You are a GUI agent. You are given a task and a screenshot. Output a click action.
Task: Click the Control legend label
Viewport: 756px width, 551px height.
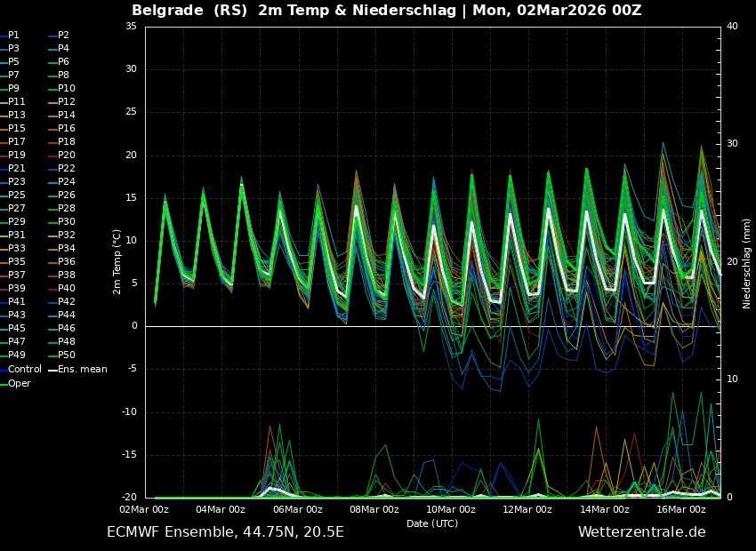point(24,369)
